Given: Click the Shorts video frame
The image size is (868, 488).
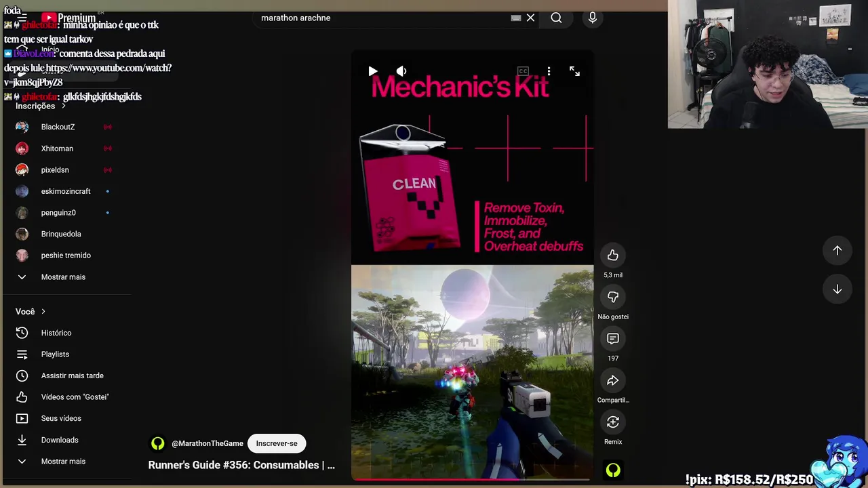Looking at the screenshot, I should coord(472,266).
